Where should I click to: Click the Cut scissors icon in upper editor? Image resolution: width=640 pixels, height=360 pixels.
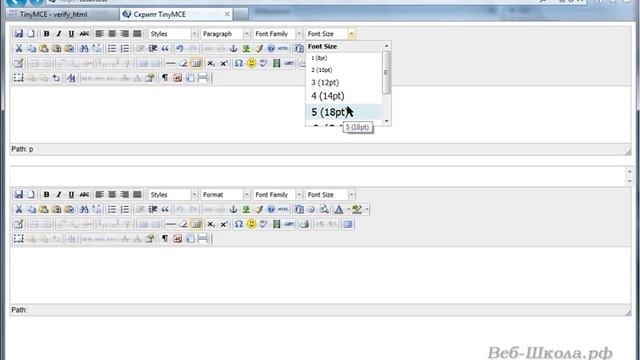(18, 49)
